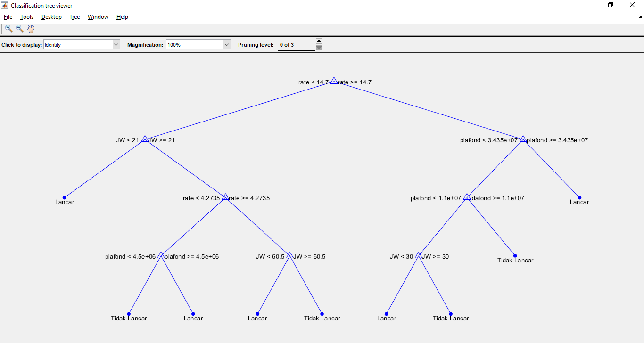Click the plafond < 3.435e+07 node triangle
The height and width of the screenshot is (343, 644).
pos(523,139)
